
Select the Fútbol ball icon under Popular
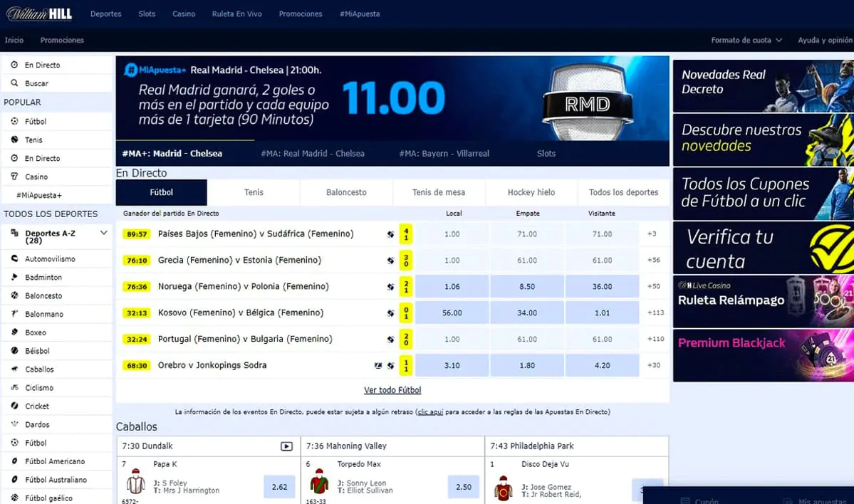15,121
